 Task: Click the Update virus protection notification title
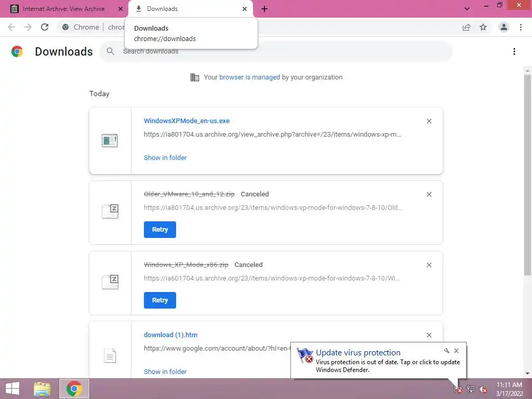358,353
